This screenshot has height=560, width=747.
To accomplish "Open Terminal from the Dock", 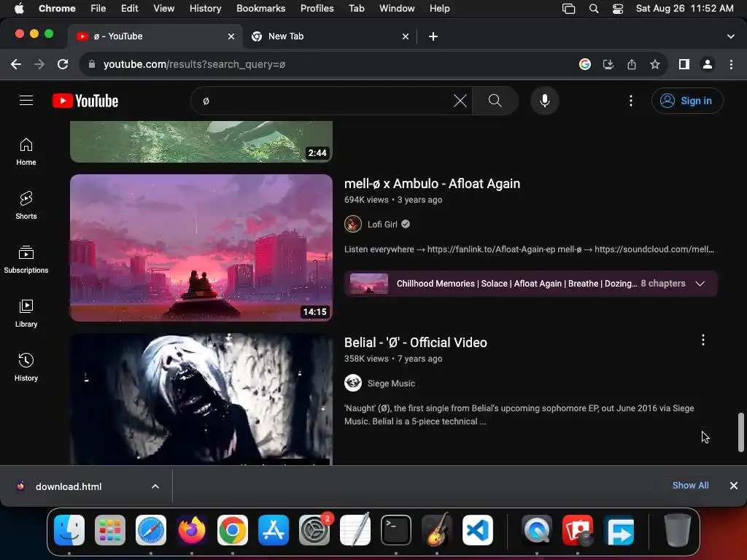I will pyautogui.click(x=395, y=530).
